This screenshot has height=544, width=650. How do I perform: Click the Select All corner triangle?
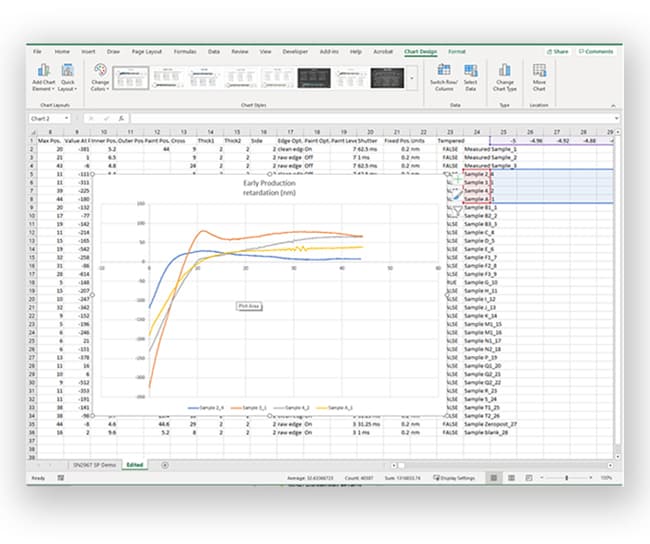coord(33,132)
